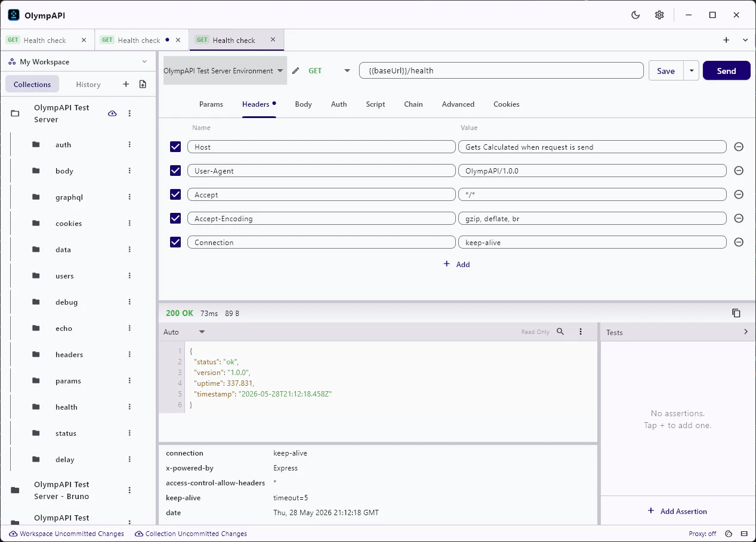756x542 pixels.
Task: Send the request
Action: [726, 70]
